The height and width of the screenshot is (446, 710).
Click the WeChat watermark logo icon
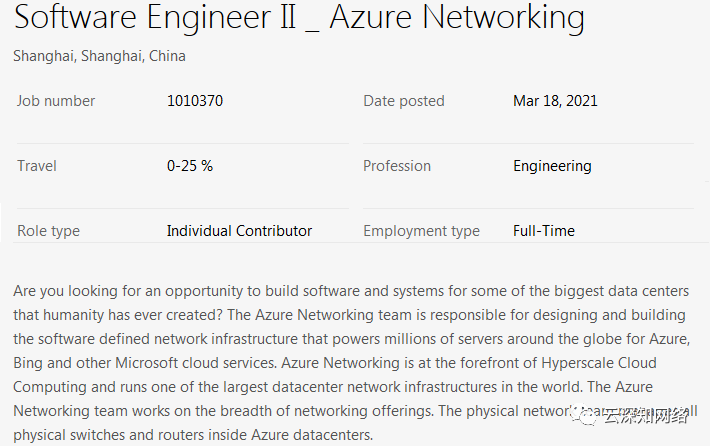tap(584, 414)
